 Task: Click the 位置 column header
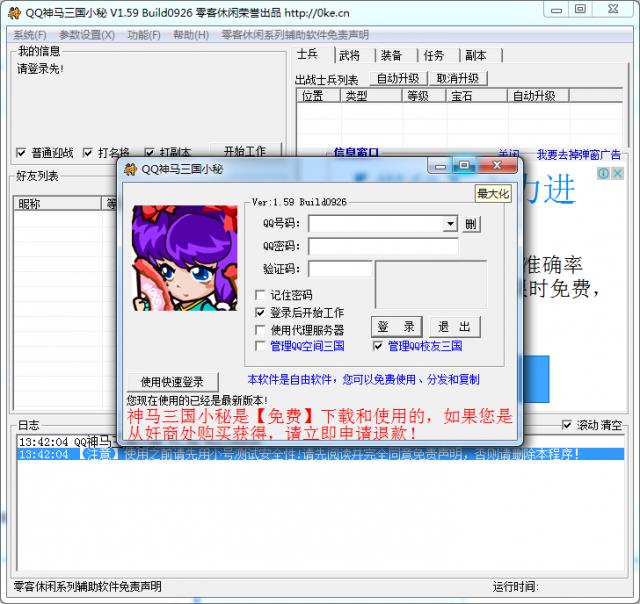(318, 96)
